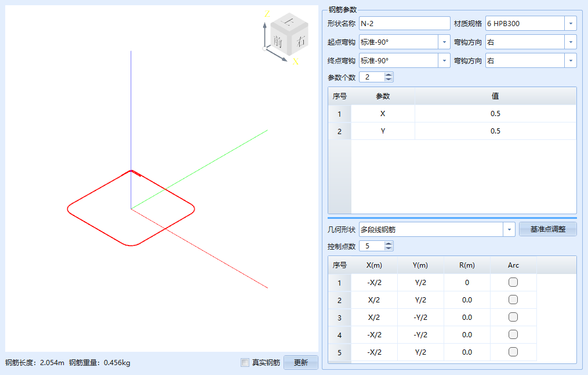Image resolution: width=588 pixels, height=375 pixels.
Task: Expand the start hook (起点弯钩) dropdown
Action: pos(444,42)
